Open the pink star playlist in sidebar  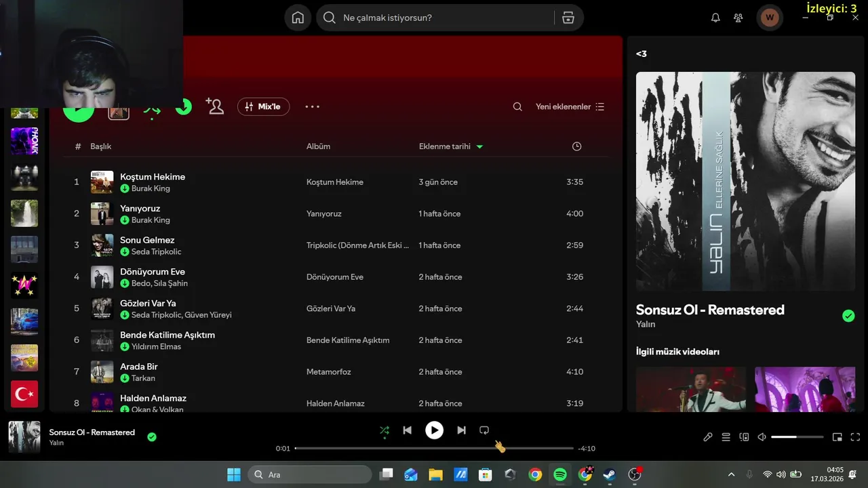point(24,285)
